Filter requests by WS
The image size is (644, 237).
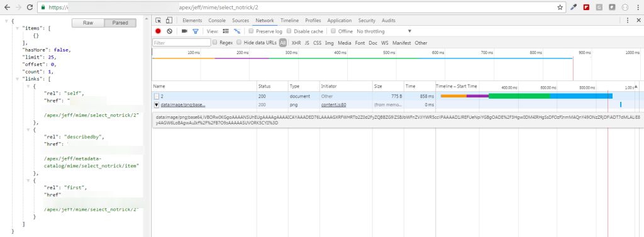tap(384, 43)
